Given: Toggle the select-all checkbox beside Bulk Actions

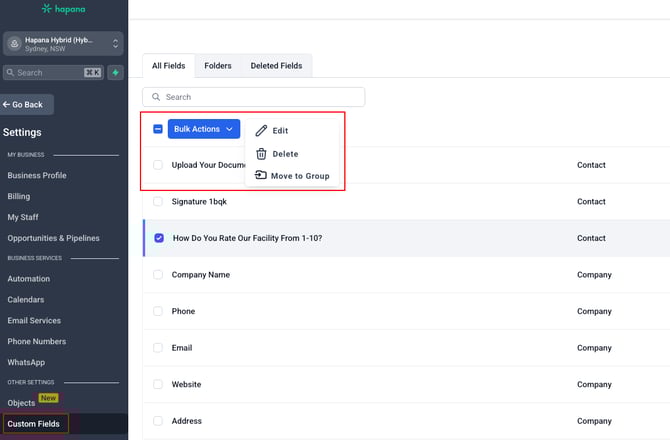Looking at the screenshot, I should [x=158, y=129].
